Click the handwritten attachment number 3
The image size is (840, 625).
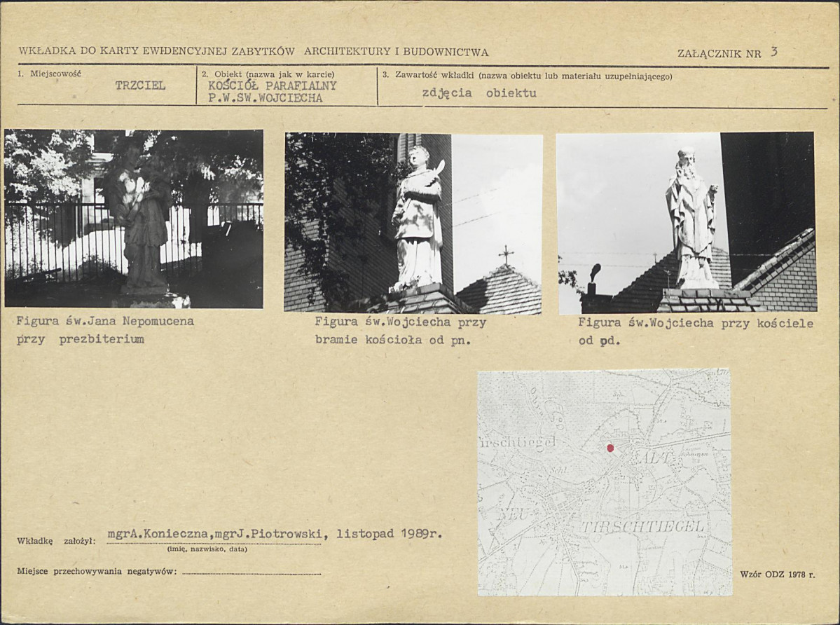(x=773, y=52)
